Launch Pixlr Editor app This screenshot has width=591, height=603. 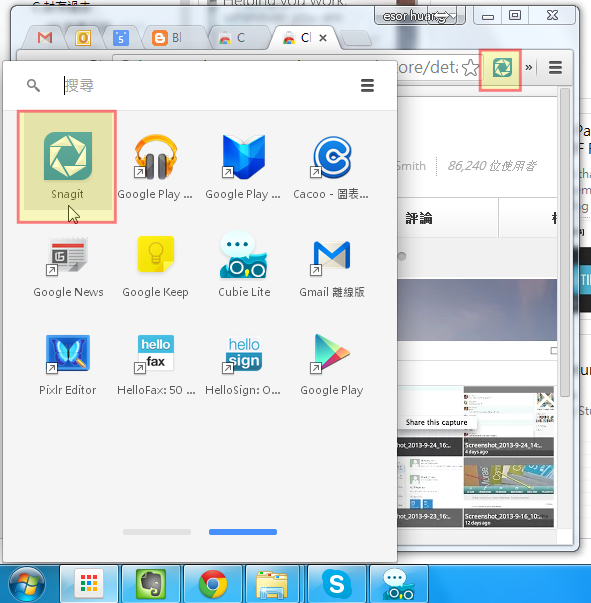point(68,365)
